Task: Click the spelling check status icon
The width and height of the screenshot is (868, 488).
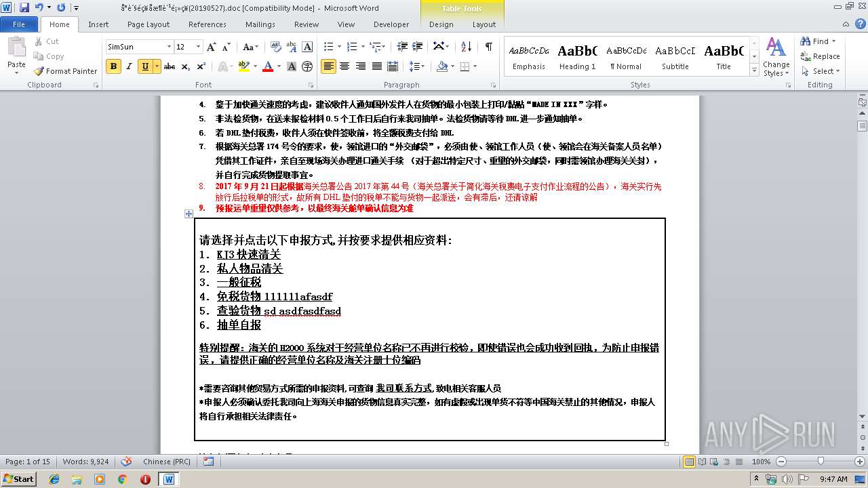Action: coord(126,462)
